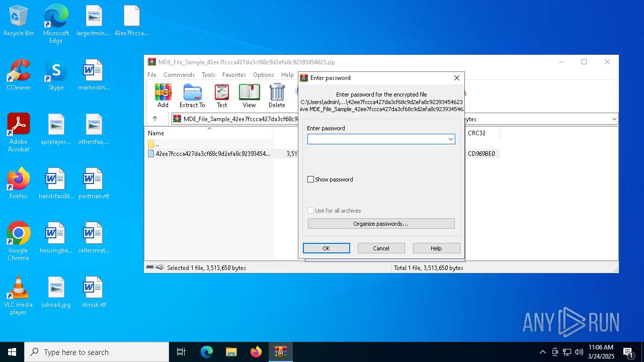Open Task View from the taskbar

[181, 352]
